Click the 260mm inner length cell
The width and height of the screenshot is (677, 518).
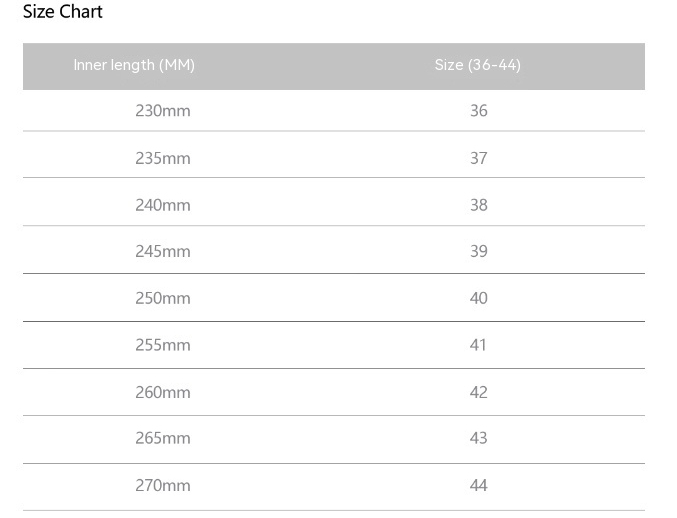pyautogui.click(x=163, y=392)
